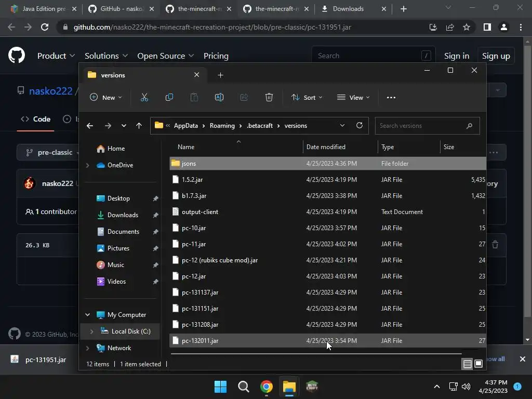This screenshot has width=532, height=399.
Task: Click the Share icon in Explorer toolbar
Action: point(244,97)
